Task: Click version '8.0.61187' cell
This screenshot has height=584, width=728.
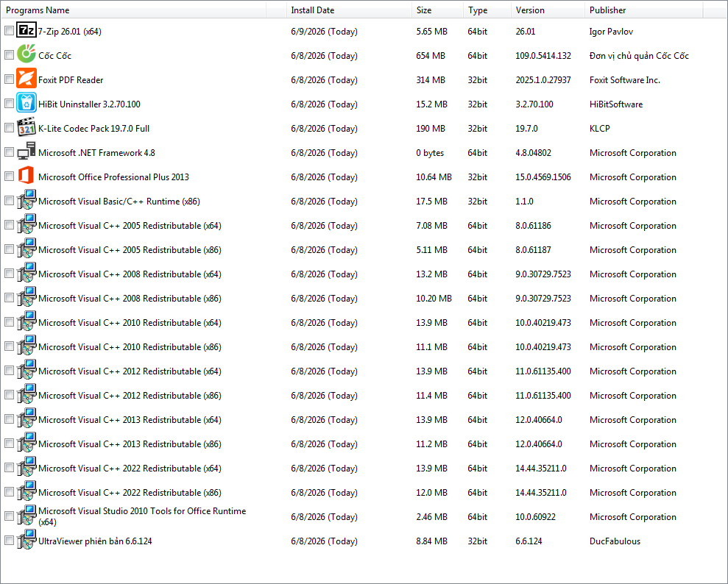Action: (x=533, y=250)
